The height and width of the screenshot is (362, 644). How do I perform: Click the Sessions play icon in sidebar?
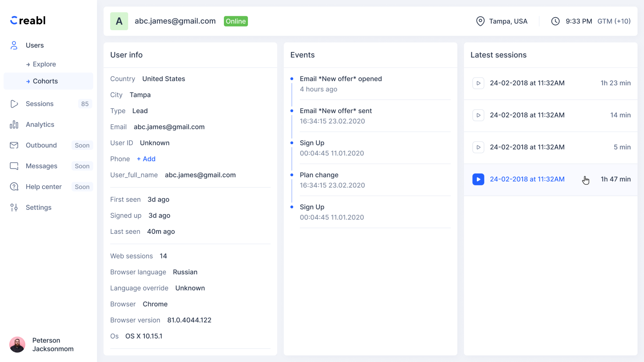[14, 104]
